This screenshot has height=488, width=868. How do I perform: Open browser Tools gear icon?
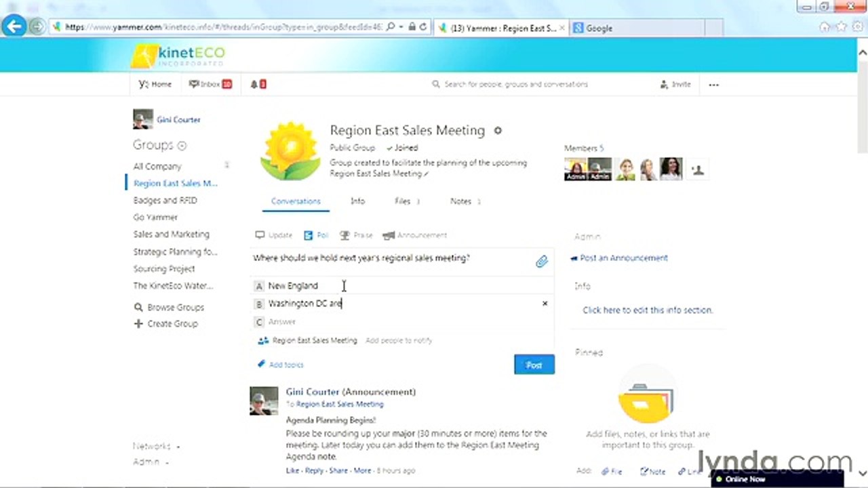(856, 27)
